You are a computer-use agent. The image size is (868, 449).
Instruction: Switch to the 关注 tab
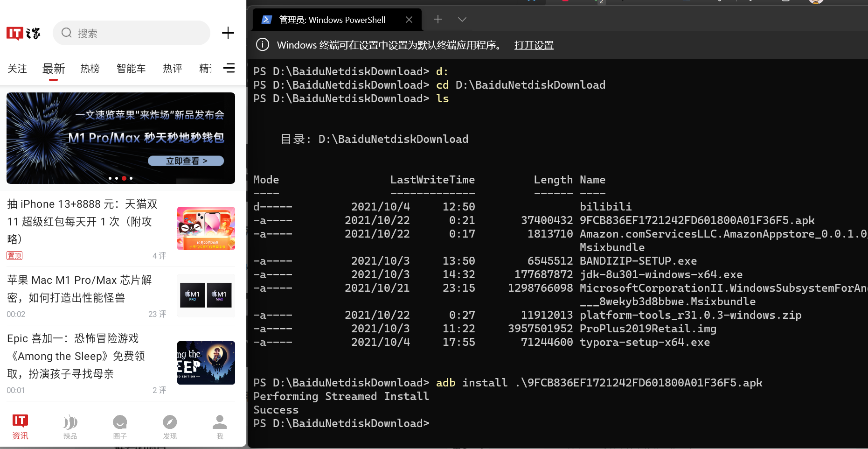point(17,69)
